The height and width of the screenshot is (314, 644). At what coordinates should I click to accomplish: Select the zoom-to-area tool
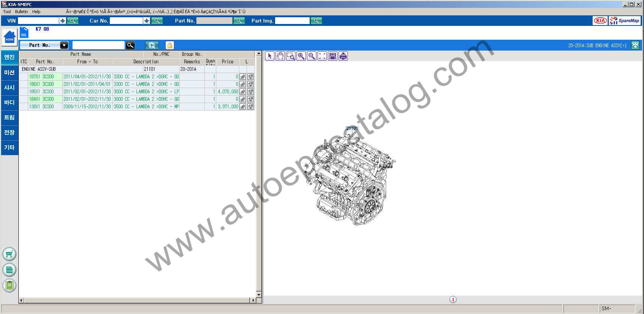(291, 56)
